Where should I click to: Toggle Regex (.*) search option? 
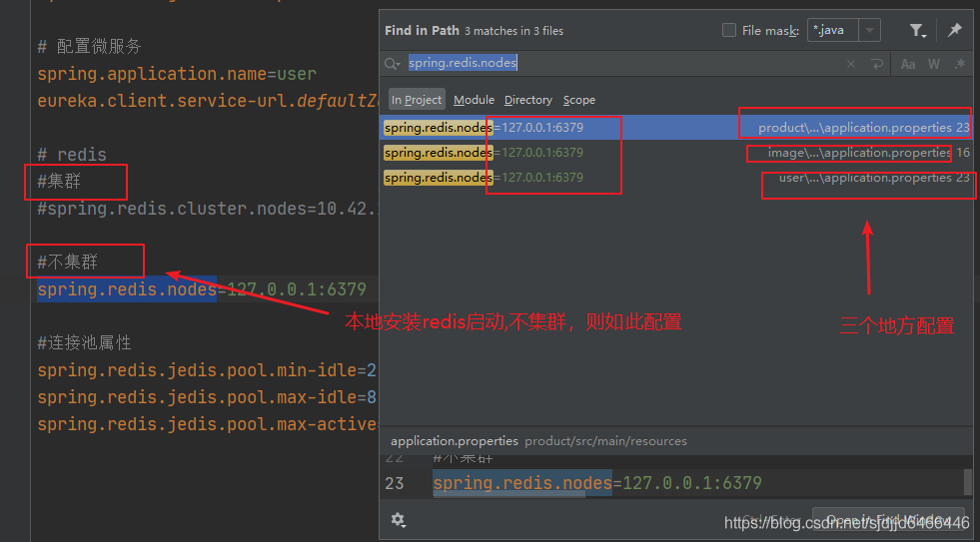(960, 64)
